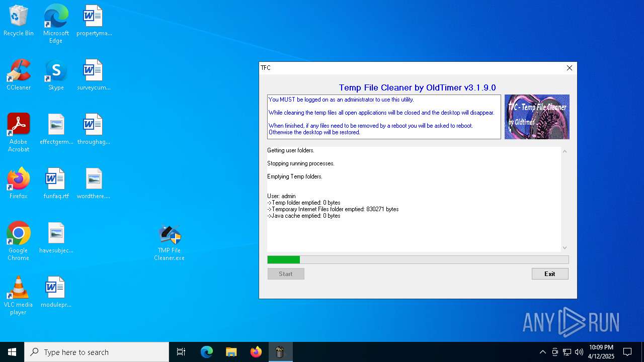Select the funfaq.rtf document icon
Viewport: 644px width, 362px height.
click(x=56, y=184)
